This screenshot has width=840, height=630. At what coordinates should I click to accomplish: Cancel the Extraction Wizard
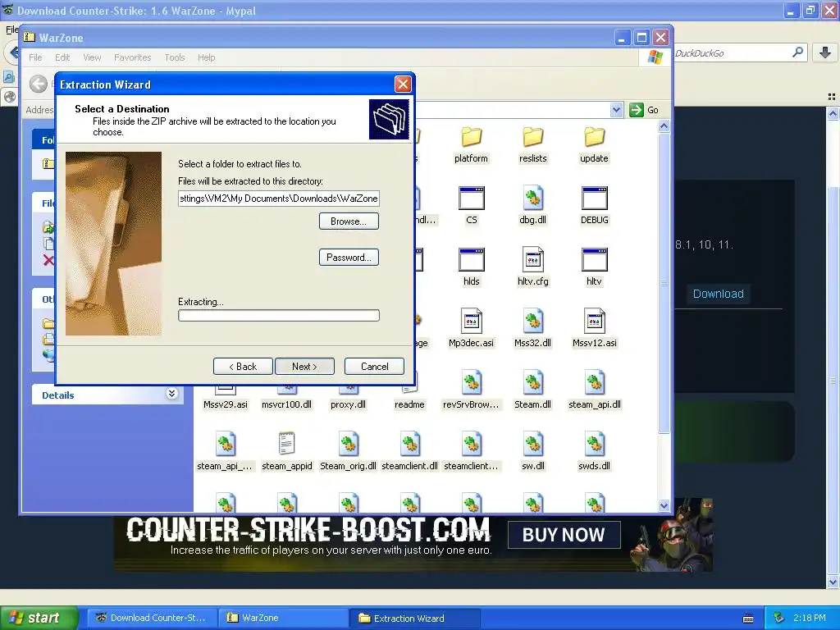[374, 367]
